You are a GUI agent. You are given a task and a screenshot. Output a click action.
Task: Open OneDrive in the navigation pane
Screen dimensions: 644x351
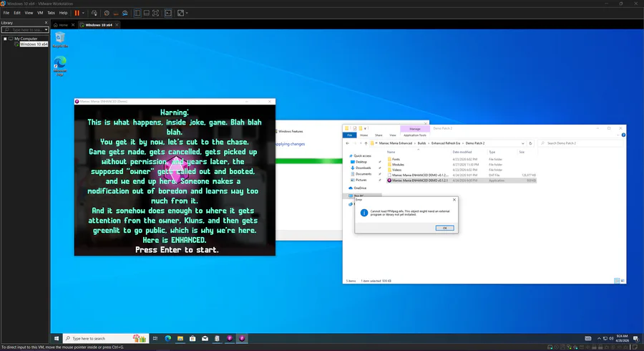[x=360, y=188]
